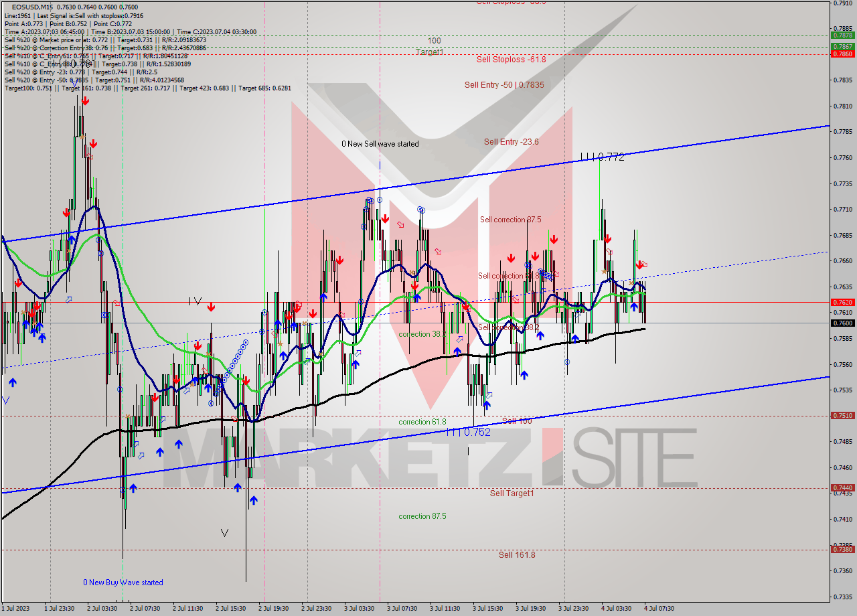This screenshot has width=857, height=616.
Task: Click the 0.7410 price axis label
Action: point(842,519)
